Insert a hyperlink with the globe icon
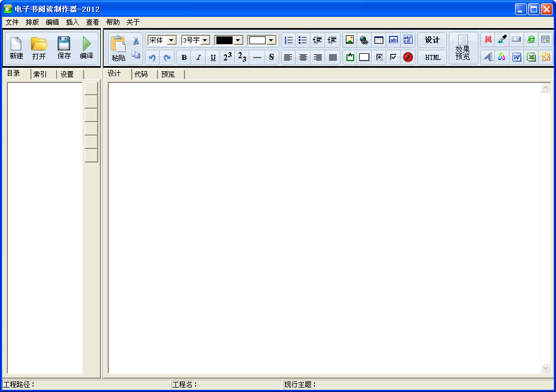This screenshot has width=556, height=392. [364, 40]
